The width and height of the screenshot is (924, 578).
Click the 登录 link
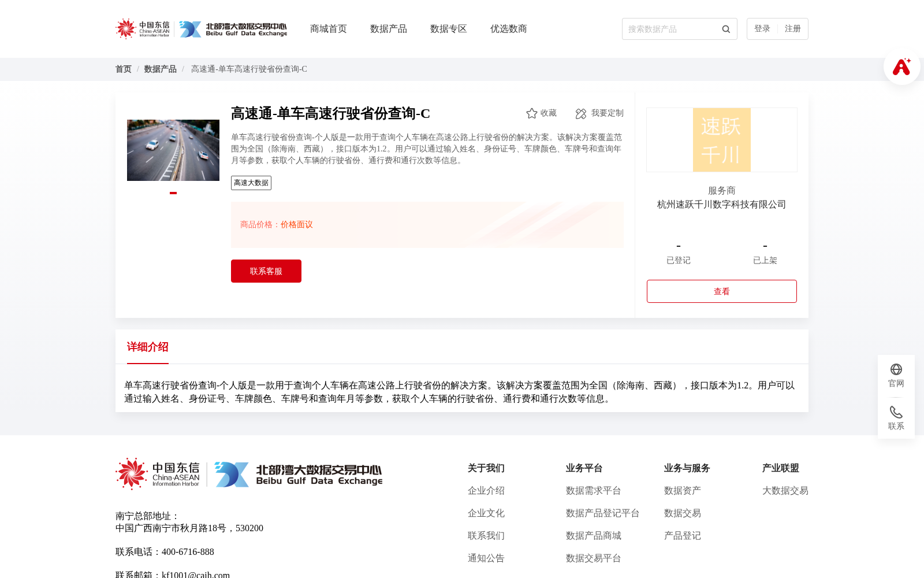(x=762, y=29)
